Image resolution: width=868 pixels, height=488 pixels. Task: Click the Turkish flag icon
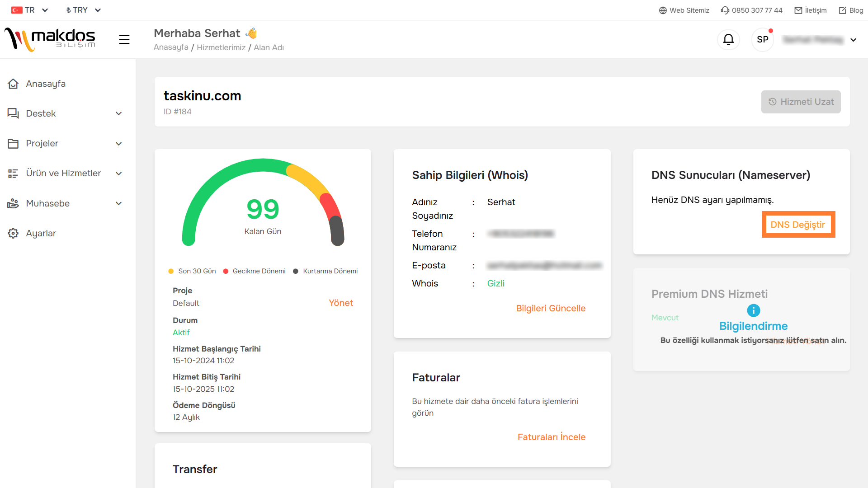click(x=17, y=10)
